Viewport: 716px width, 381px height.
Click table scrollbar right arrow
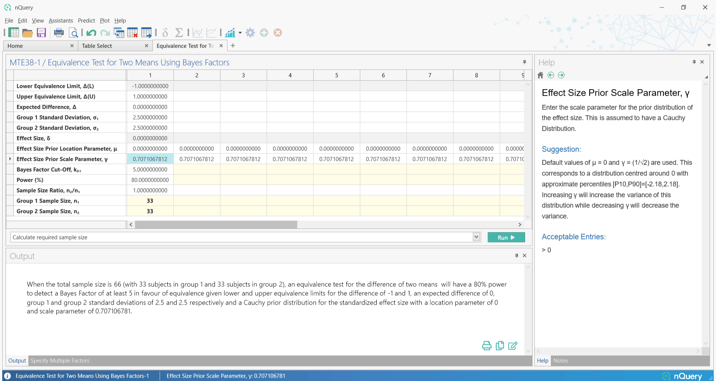(519, 224)
